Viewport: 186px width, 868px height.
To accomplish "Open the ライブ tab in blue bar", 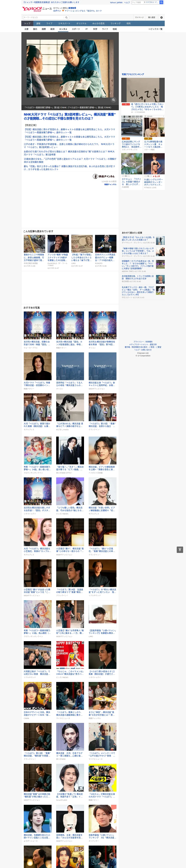I will click(x=49, y=24).
